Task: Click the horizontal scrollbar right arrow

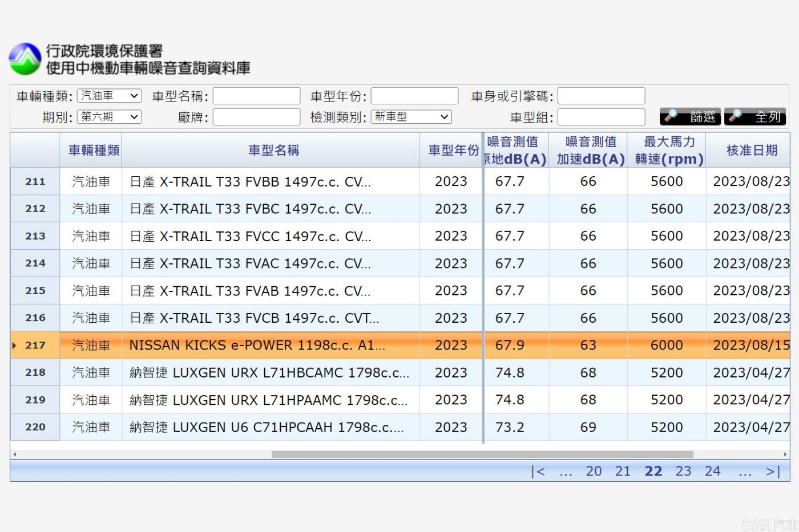Action: coord(785,454)
